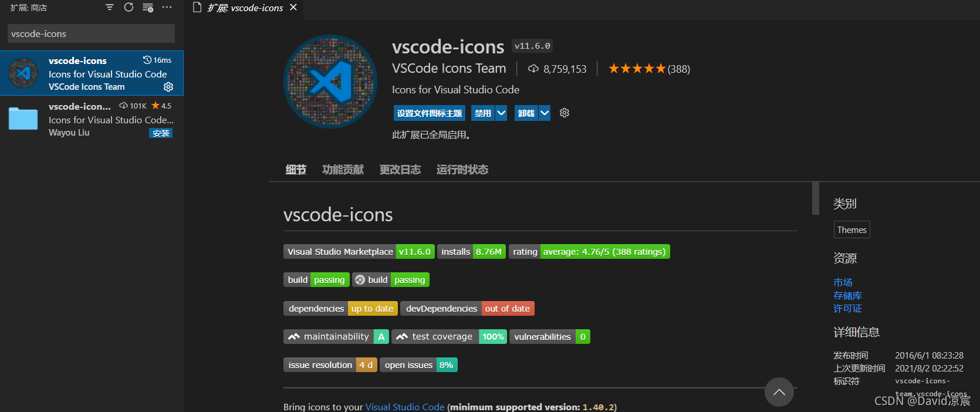Click the five-star rating
Image resolution: width=980 pixels, height=412 pixels.
(637, 69)
